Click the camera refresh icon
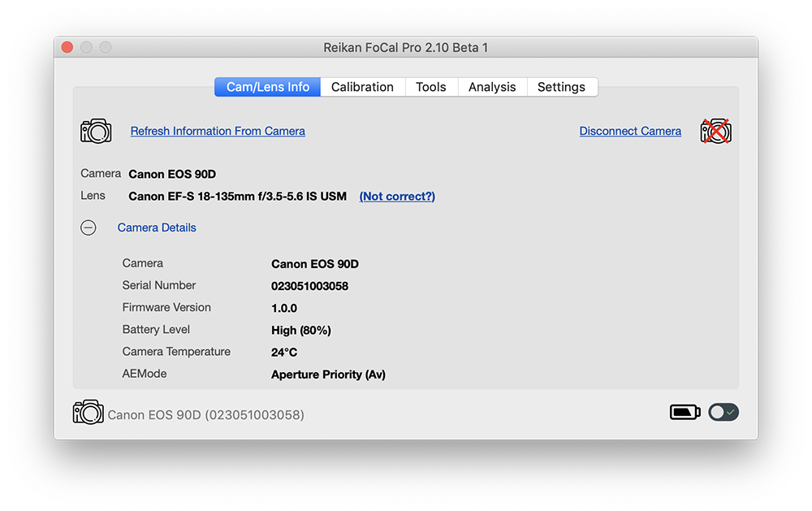This screenshot has height=511, width=812. coord(96,131)
